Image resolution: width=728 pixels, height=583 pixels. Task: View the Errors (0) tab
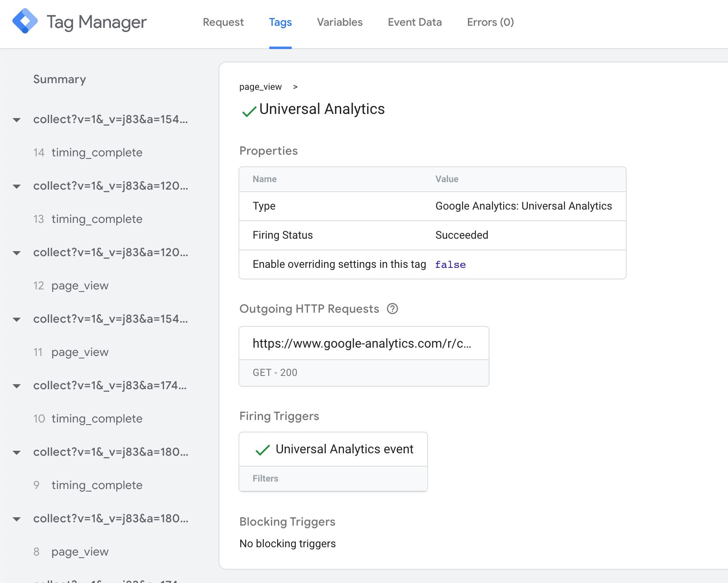click(x=490, y=22)
